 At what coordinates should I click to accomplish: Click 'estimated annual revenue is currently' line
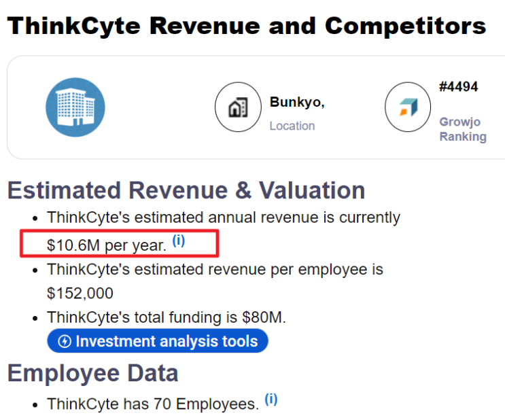pos(224,217)
